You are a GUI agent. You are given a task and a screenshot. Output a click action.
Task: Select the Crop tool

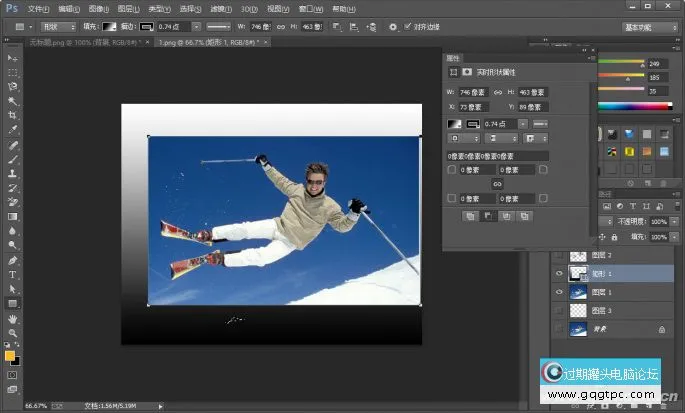13,115
